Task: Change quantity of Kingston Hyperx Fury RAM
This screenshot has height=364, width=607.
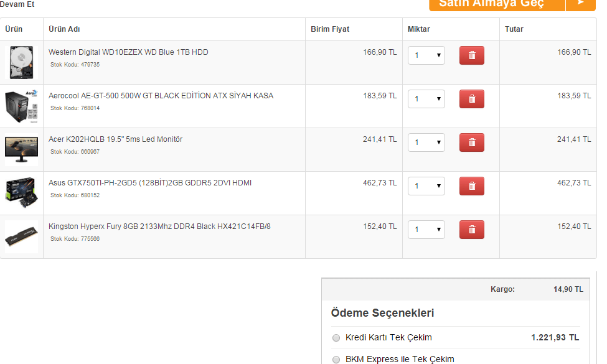Action: point(426,230)
